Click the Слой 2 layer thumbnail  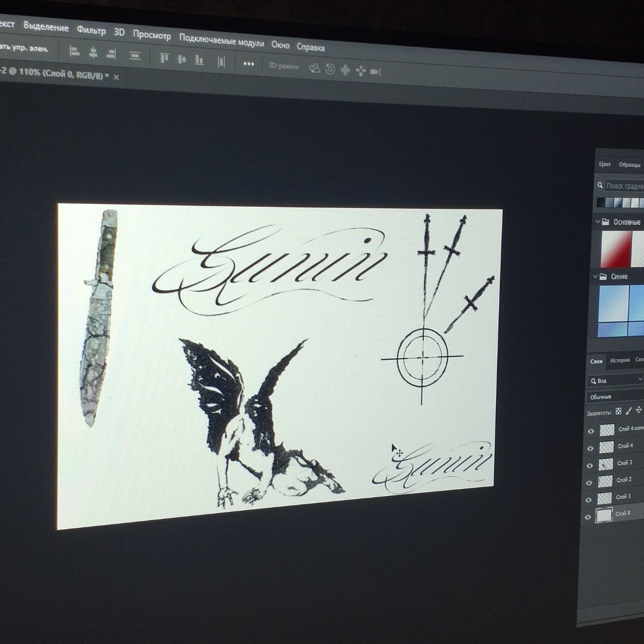click(605, 481)
